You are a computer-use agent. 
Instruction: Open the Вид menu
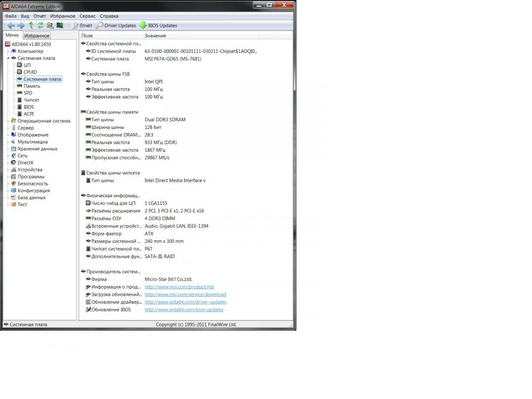(x=25, y=16)
